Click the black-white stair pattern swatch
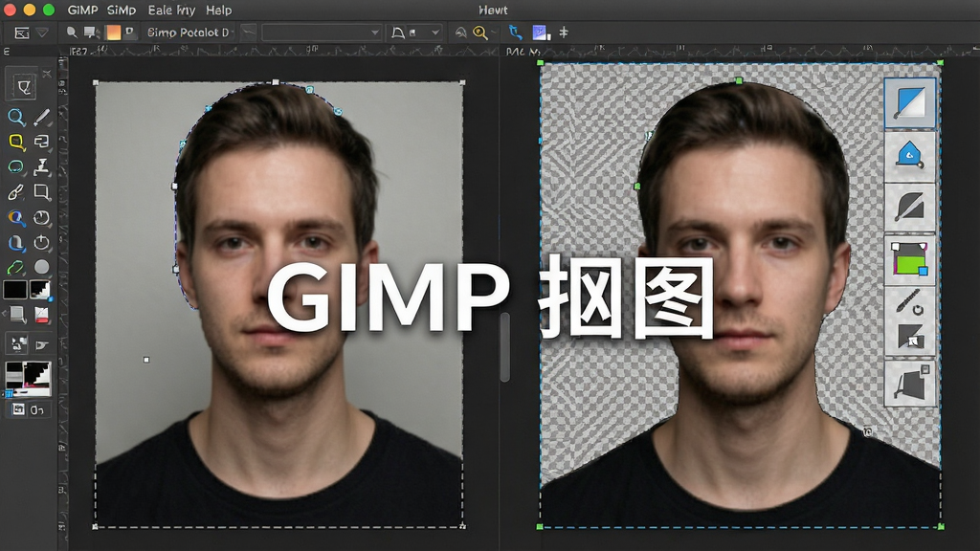The width and height of the screenshot is (980, 551). tap(40, 290)
